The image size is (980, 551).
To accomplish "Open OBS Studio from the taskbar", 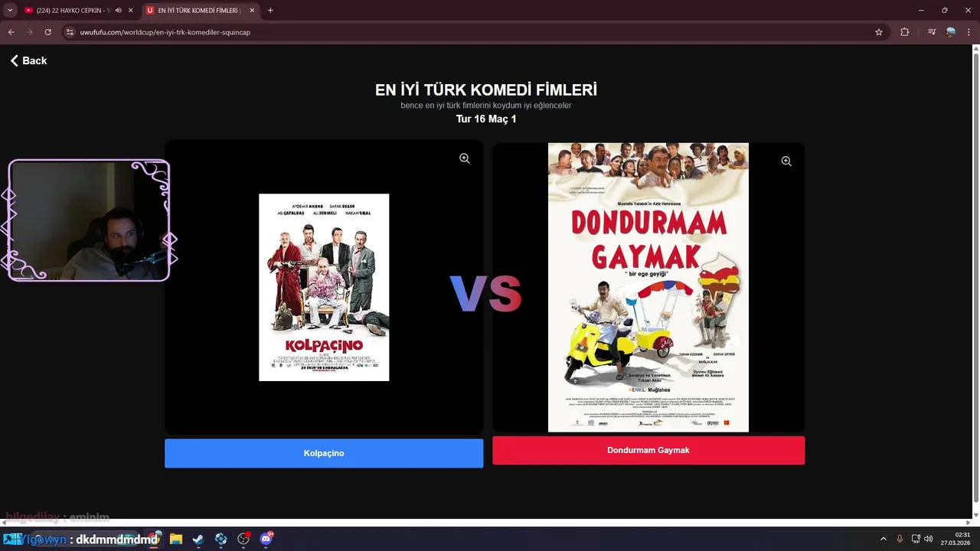I will click(x=243, y=539).
